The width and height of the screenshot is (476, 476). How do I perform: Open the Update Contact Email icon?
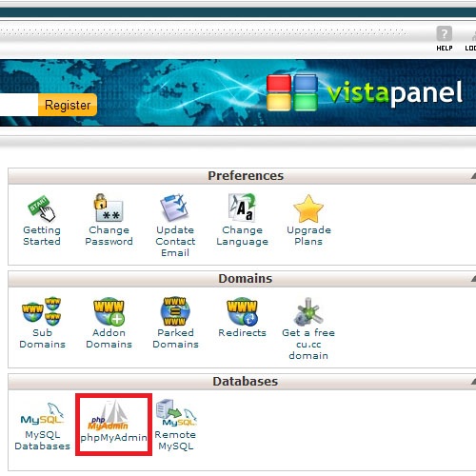click(175, 208)
